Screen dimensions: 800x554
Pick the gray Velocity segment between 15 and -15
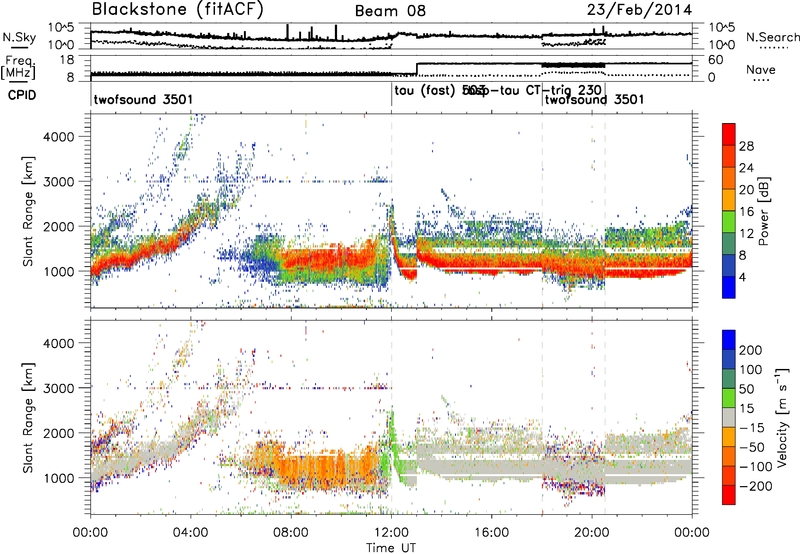[729, 418]
